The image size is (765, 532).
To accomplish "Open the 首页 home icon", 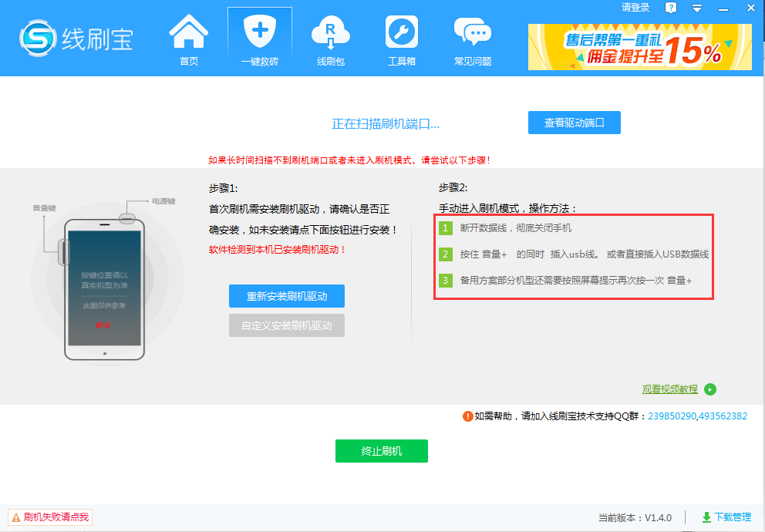I will coord(187,39).
